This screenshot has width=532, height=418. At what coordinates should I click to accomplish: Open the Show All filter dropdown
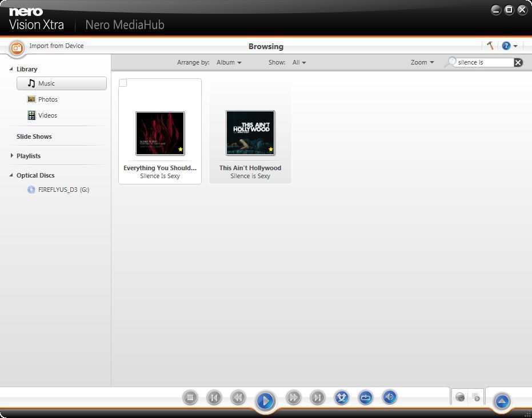(299, 62)
